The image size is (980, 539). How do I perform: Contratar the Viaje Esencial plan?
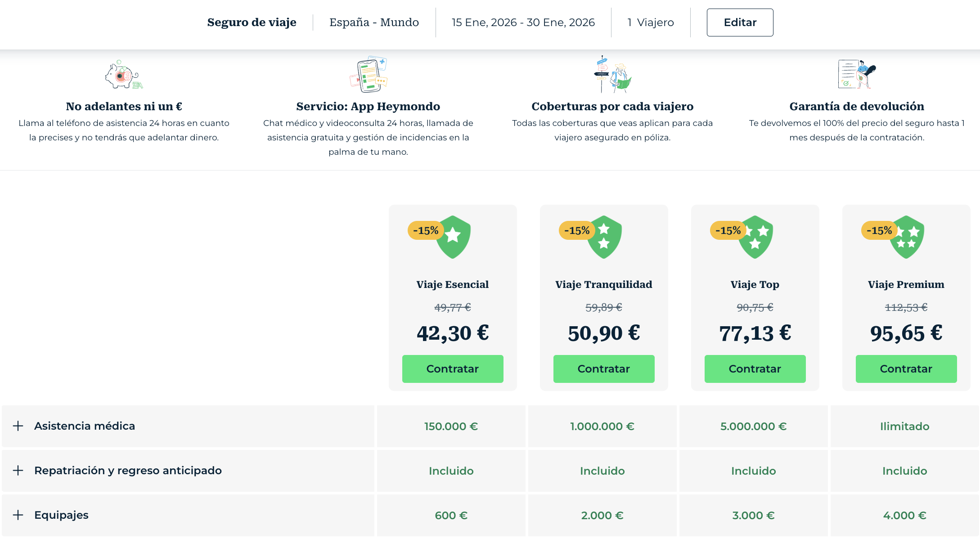pos(453,369)
